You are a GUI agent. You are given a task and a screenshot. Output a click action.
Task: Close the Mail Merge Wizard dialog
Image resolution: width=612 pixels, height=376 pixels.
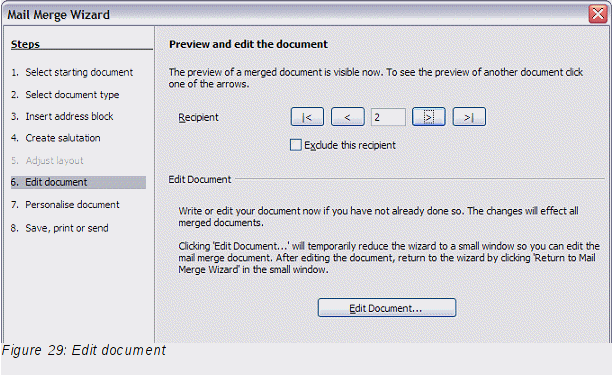coord(598,14)
